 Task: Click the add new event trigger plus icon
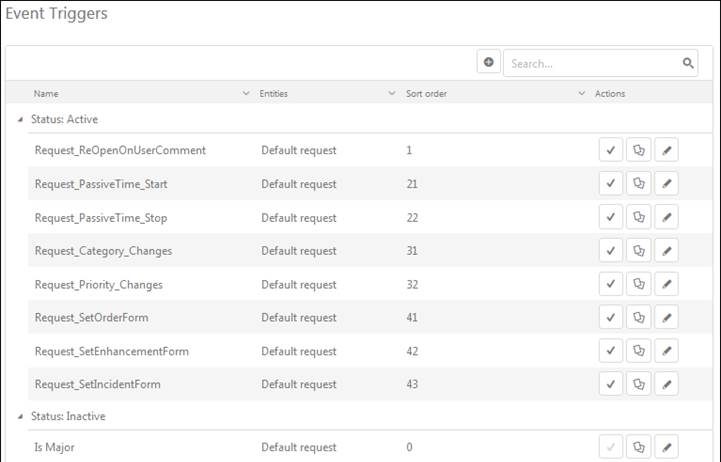pos(488,63)
